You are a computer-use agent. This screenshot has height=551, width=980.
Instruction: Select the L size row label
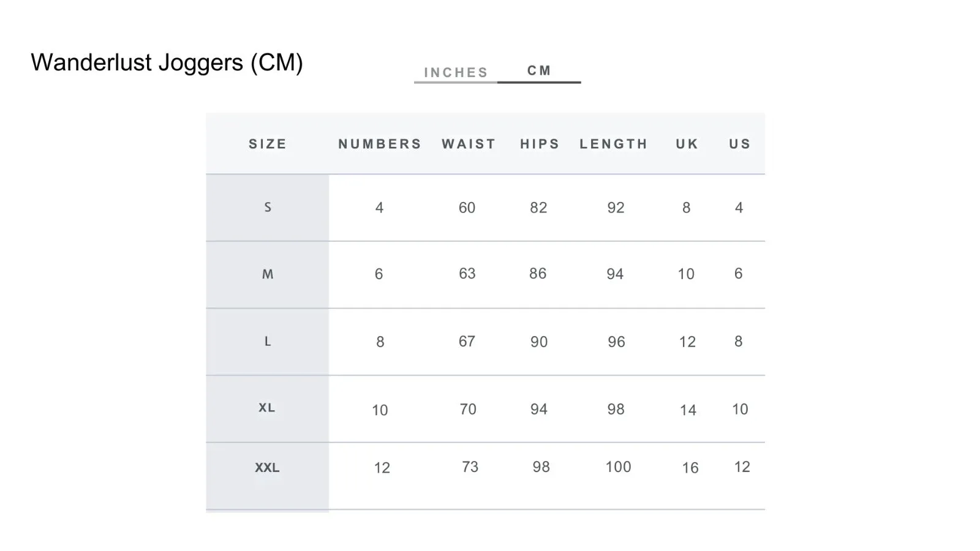point(268,341)
